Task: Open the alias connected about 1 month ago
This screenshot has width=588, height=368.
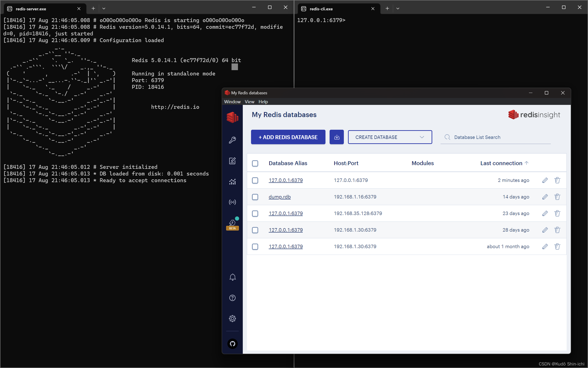Action: point(286,247)
